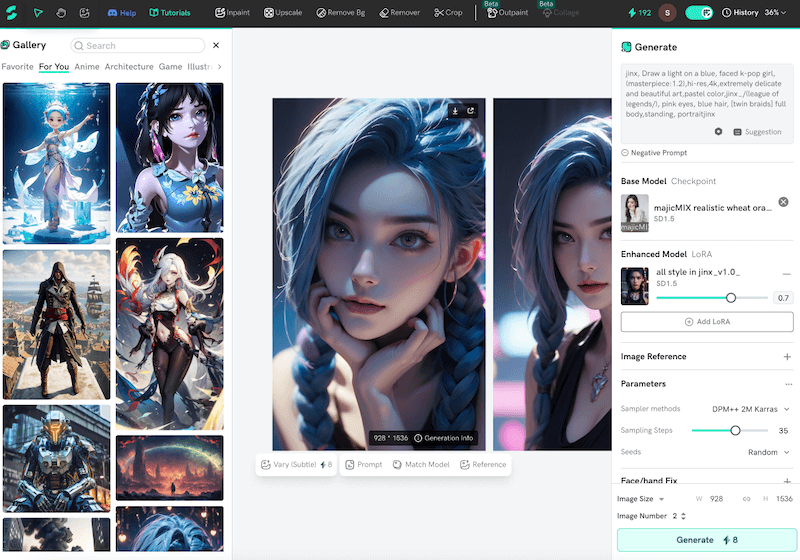Download the generated image

[x=456, y=111]
